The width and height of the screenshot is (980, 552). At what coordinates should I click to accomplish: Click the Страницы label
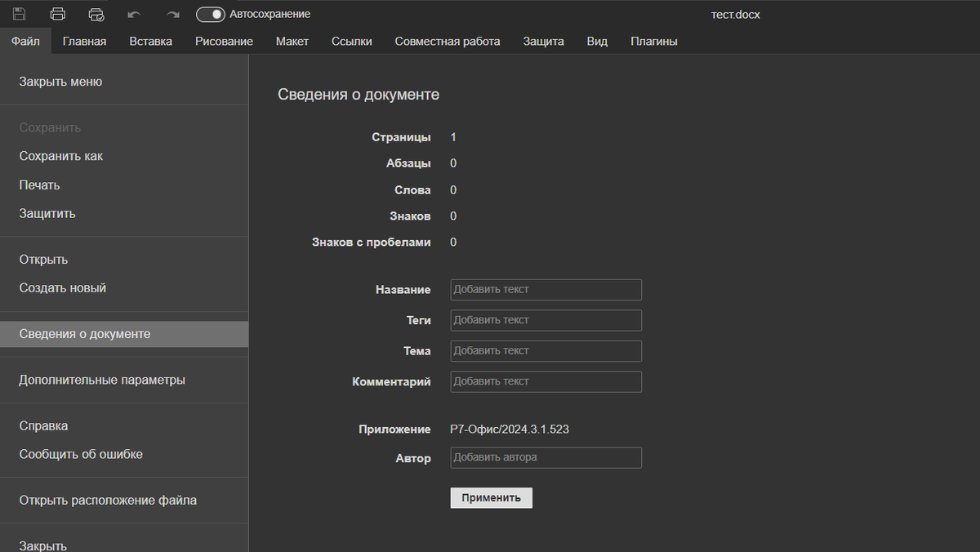click(x=401, y=137)
